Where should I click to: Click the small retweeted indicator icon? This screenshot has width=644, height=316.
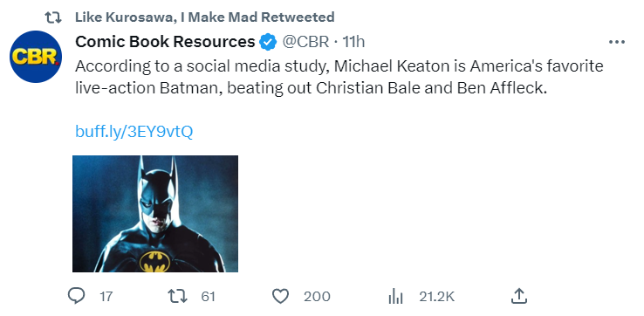tap(53, 17)
